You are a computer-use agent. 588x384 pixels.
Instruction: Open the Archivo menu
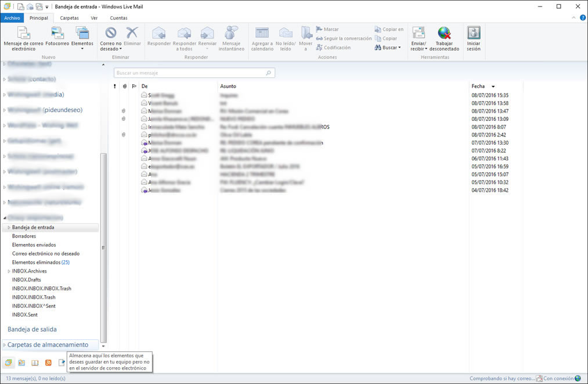[x=12, y=18]
